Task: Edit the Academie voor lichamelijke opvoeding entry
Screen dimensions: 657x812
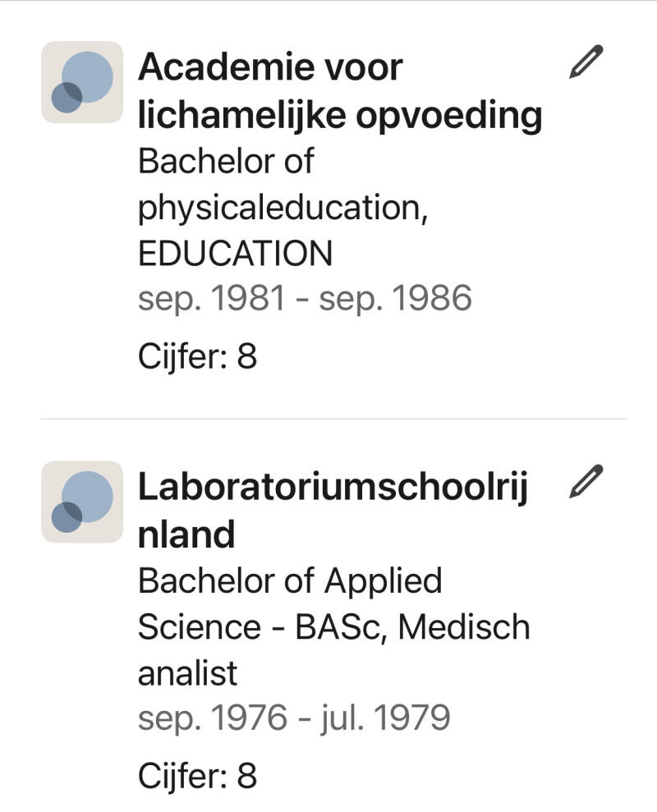Action: tap(586, 63)
